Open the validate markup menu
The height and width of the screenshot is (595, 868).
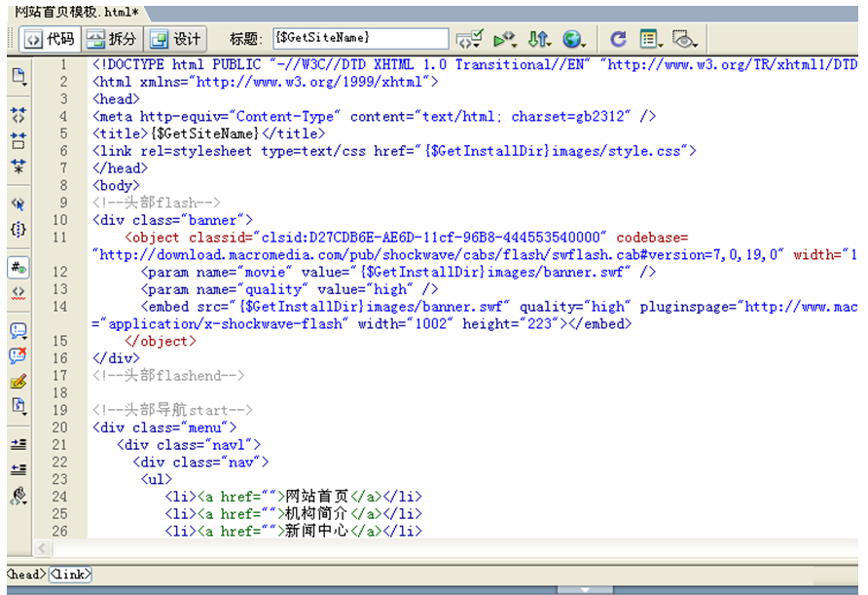[x=505, y=39]
